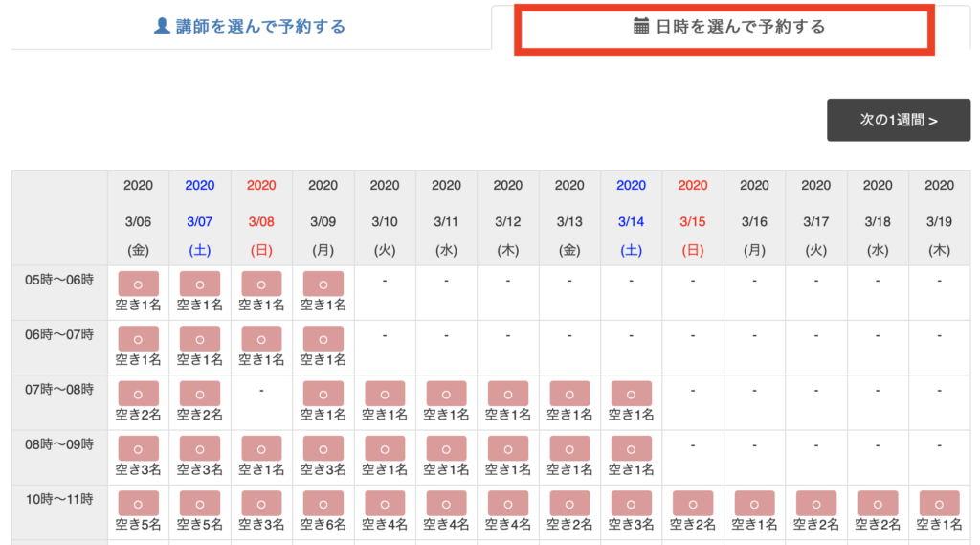Reserve the 3/19 10時〜11時 open slot
The width and height of the screenshot is (980, 545).
point(939,504)
